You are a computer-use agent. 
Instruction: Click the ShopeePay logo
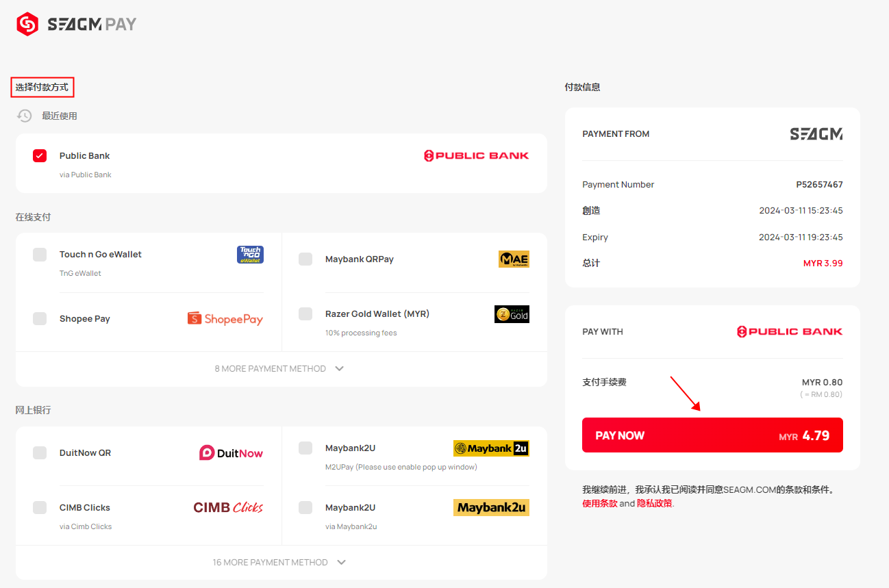(x=225, y=318)
